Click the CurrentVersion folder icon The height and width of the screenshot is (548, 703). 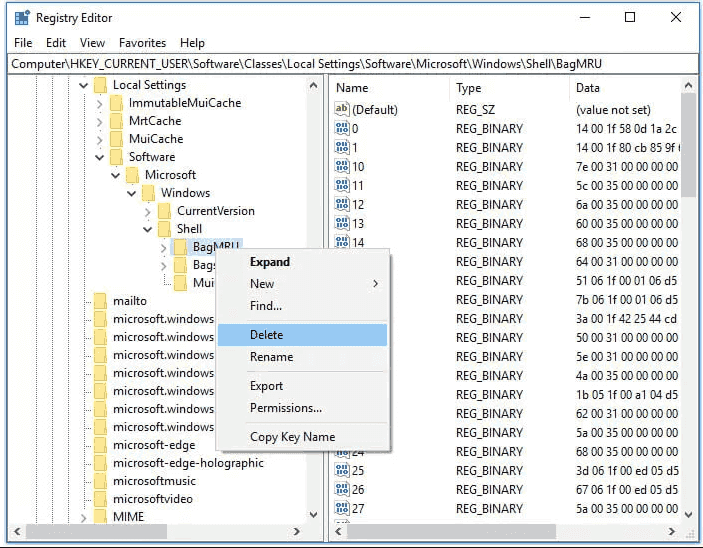point(165,211)
